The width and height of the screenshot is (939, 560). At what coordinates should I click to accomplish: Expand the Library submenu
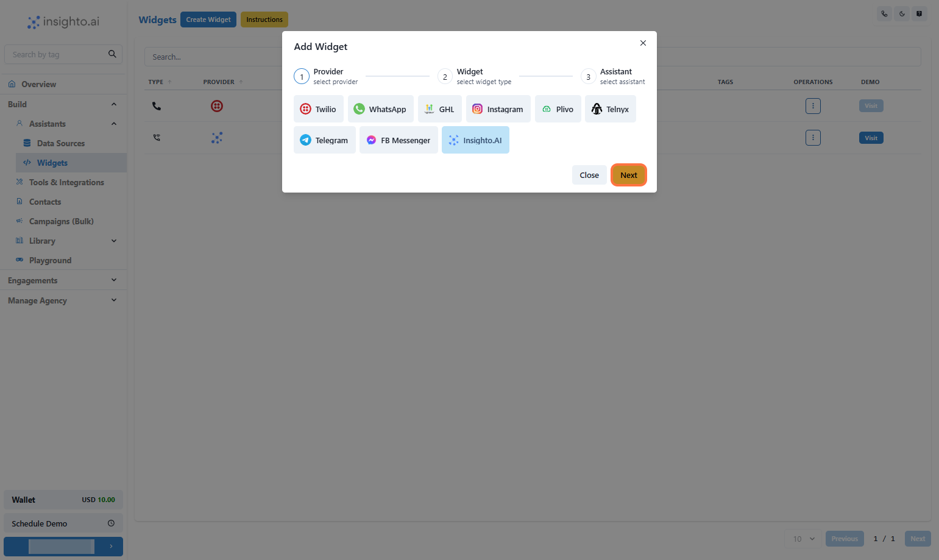114,241
